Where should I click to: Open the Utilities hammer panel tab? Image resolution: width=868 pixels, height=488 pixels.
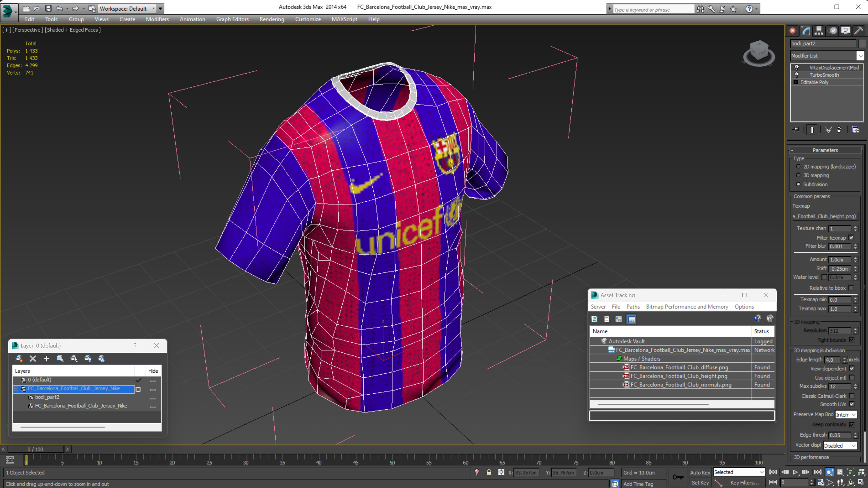click(859, 31)
